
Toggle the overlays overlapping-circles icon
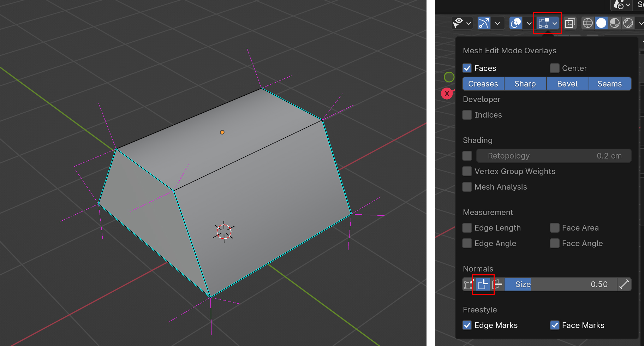click(x=516, y=23)
